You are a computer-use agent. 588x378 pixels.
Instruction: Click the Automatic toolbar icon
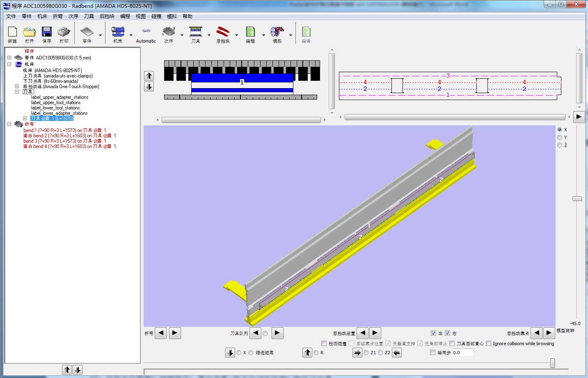(x=146, y=31)
